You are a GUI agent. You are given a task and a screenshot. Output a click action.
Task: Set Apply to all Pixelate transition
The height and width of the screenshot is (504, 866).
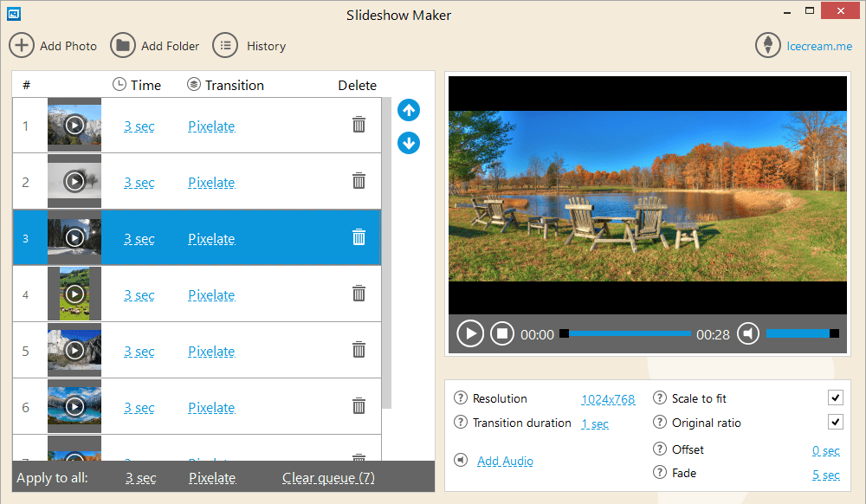[213, 478]
